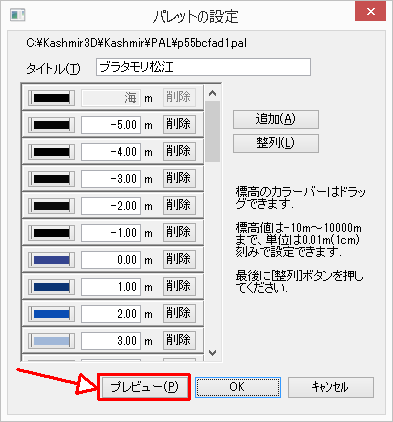Viewport: 393px width, 422px height.
Task: Click the -1.00 elevation value field
Action: (x=111, y=233)
